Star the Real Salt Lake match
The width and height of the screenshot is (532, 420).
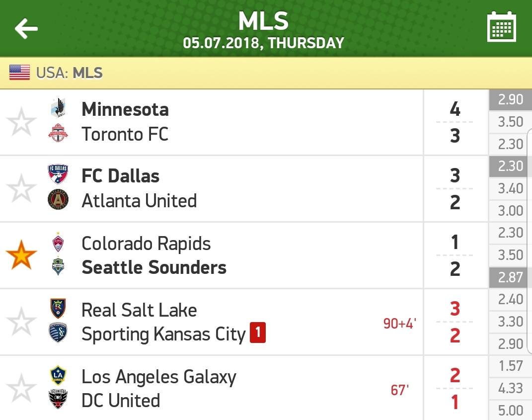(21, 322)
